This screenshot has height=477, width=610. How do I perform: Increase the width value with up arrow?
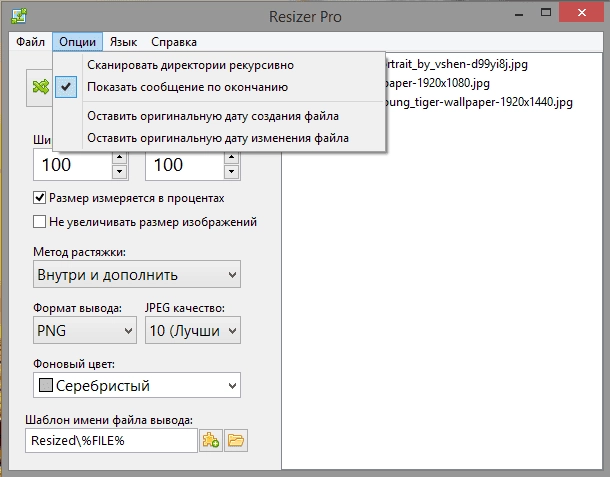(119, 158)
